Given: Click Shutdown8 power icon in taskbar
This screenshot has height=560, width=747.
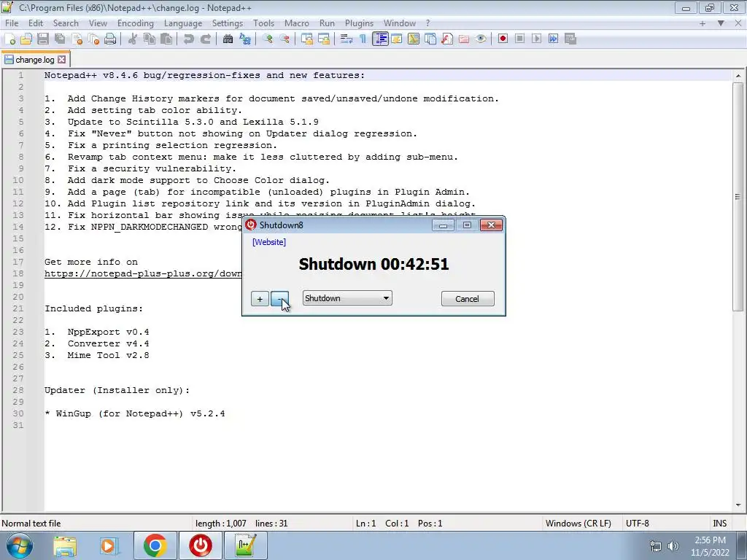Looking at the screenshot, I should click(201, 545).
